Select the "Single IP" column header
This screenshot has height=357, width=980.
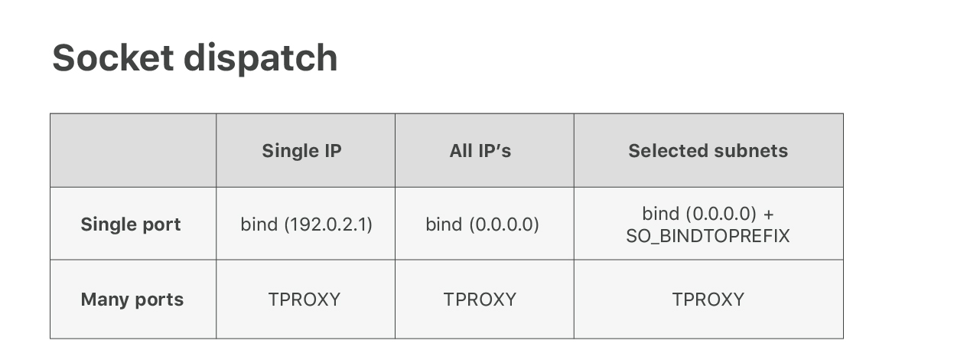301,150
